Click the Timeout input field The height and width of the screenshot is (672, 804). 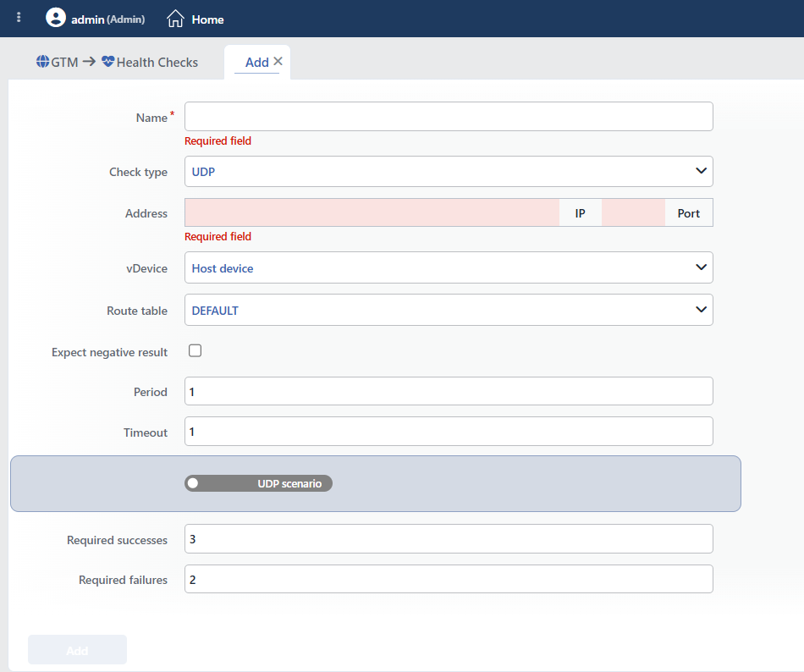(449, 431)
